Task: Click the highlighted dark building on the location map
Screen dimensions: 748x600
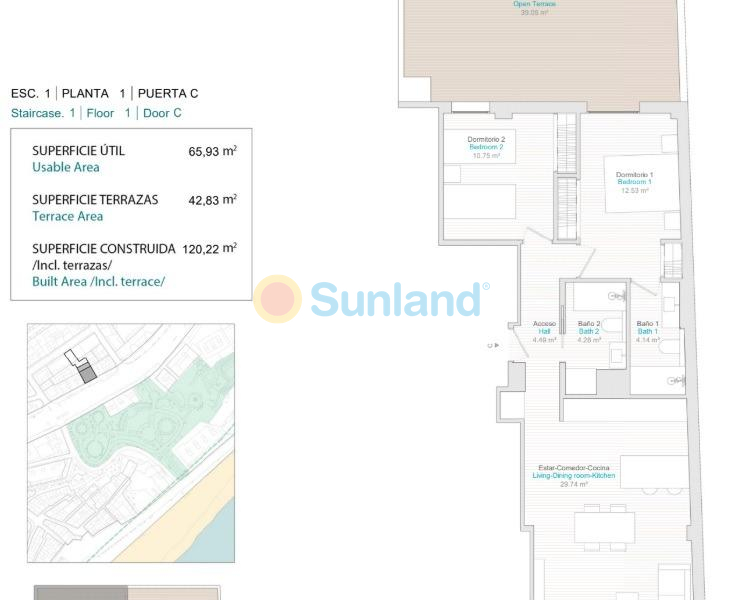Action: coord(87,373)
